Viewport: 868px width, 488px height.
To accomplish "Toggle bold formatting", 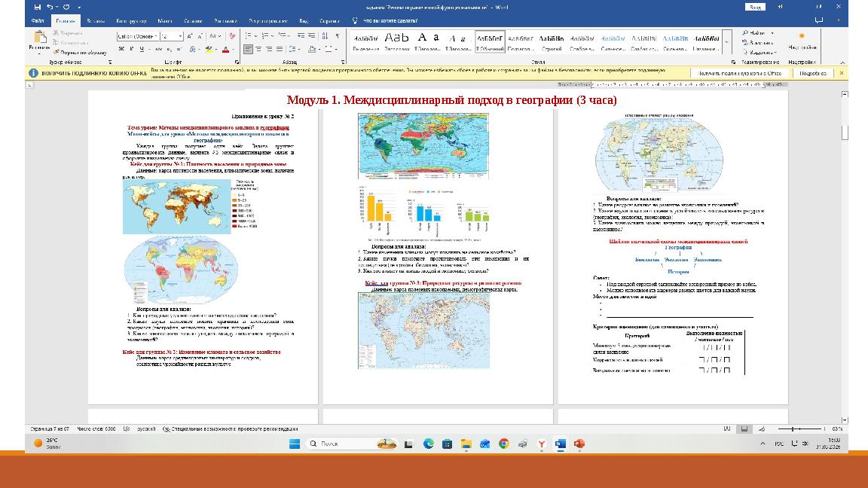I will click(121, 49).
